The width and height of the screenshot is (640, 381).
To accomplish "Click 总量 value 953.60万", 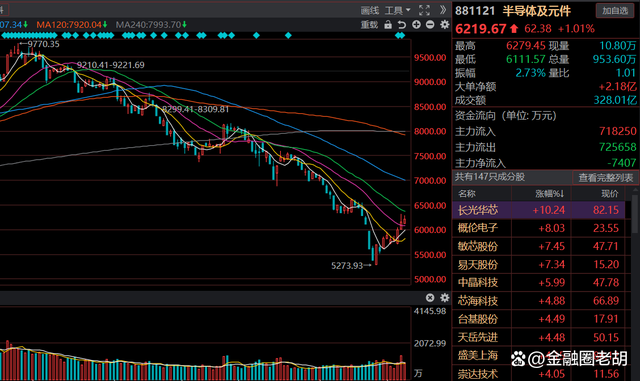I will point(614,59).
